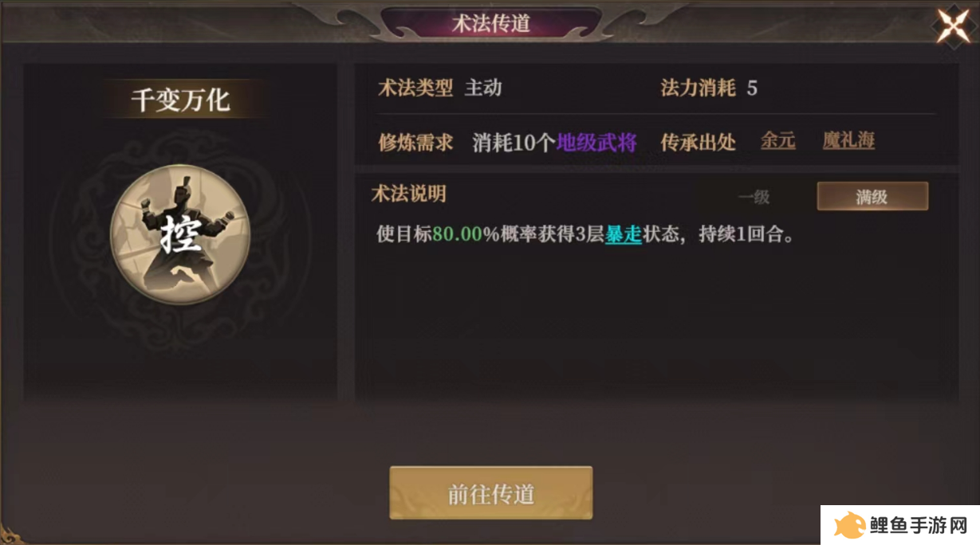Select the 传承出处 label

pyautogui.click(x=698, y=143)
